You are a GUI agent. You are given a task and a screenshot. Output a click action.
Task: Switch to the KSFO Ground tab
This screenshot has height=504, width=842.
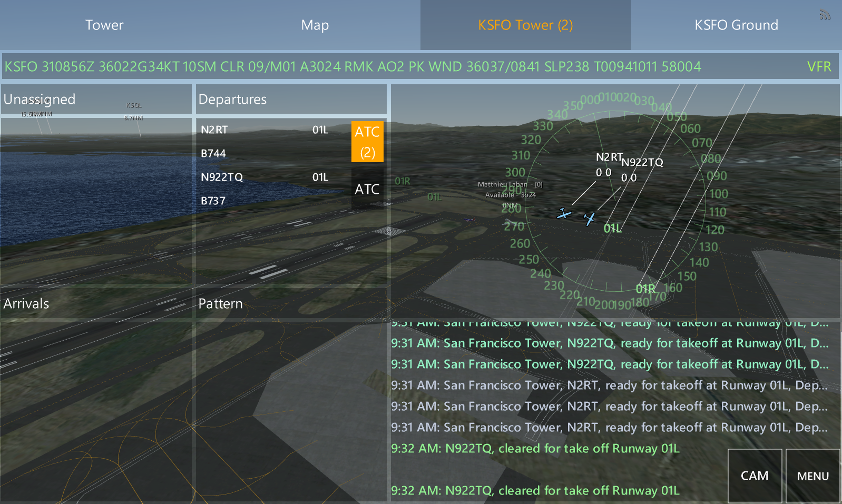(x=736, y=25)
